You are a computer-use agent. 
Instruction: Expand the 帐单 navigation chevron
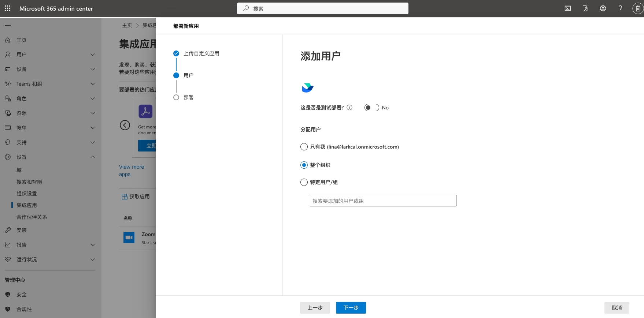coord(93,128)
